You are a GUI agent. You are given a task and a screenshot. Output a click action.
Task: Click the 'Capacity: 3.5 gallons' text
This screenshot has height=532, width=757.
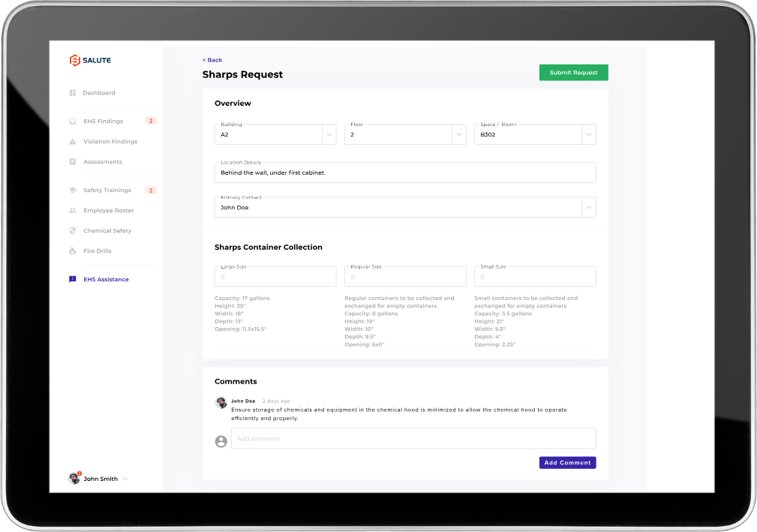pyautogui.click(x=503, y=314)
